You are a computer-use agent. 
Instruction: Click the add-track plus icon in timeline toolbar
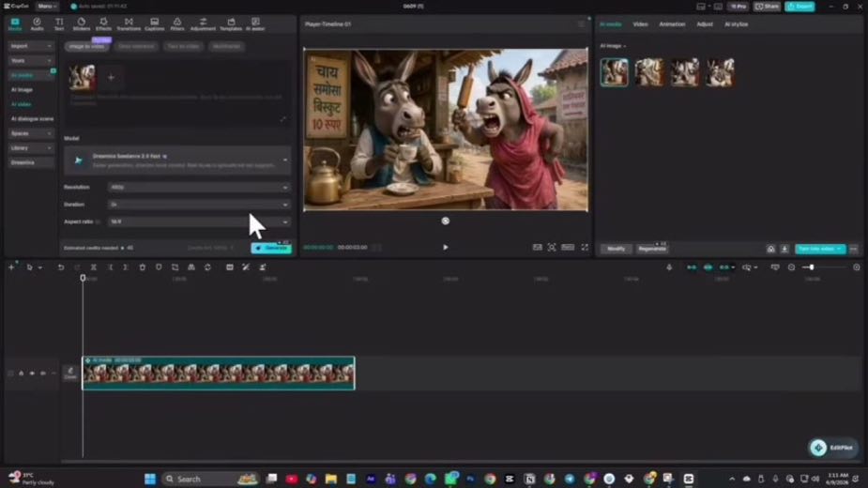tap(11, 267)
